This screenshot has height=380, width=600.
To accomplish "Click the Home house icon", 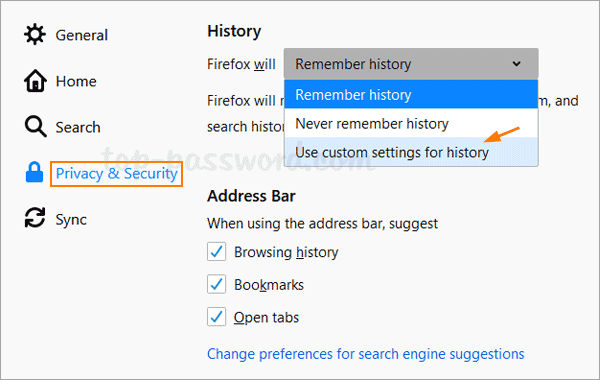I will pos(35,81).
